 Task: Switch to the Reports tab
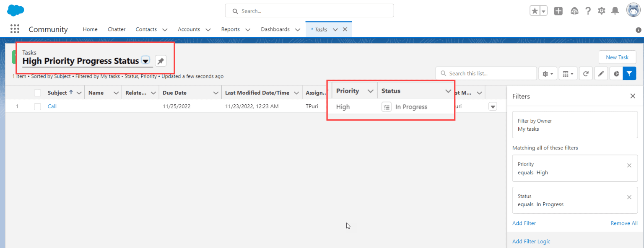point(231,29)
